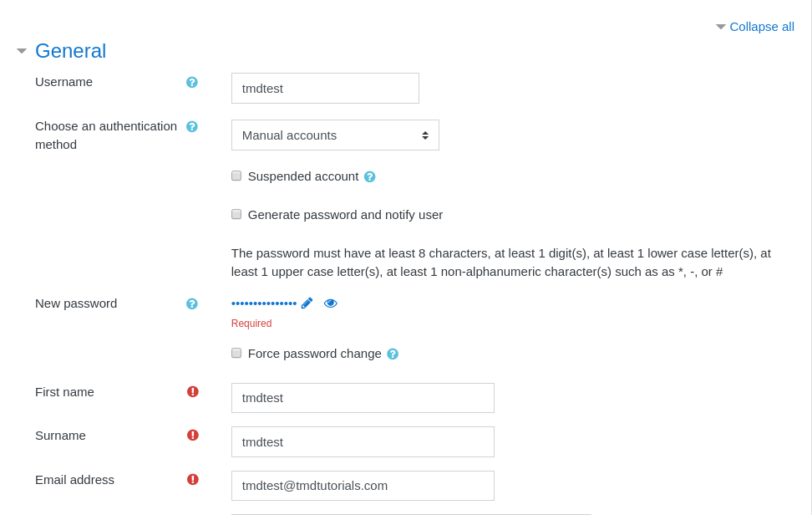812x515 pixels.
Task: Check Generate password and notify user
Action: tap(236, 214)
